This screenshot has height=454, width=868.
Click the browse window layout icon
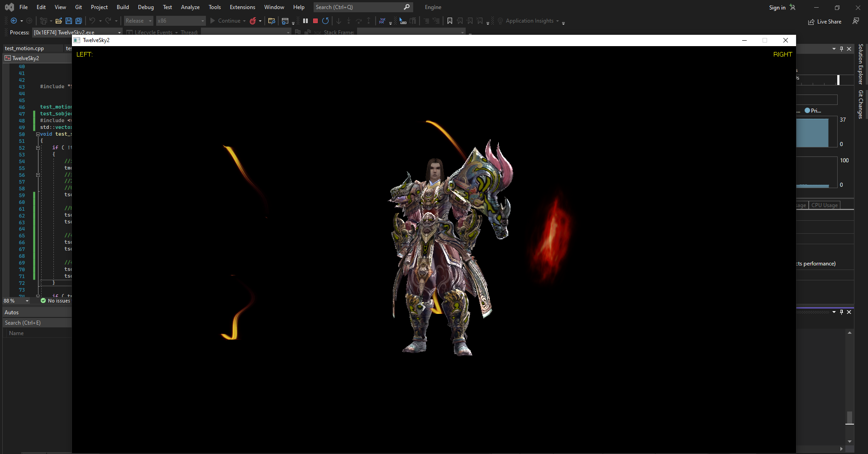tap(285, 21)
